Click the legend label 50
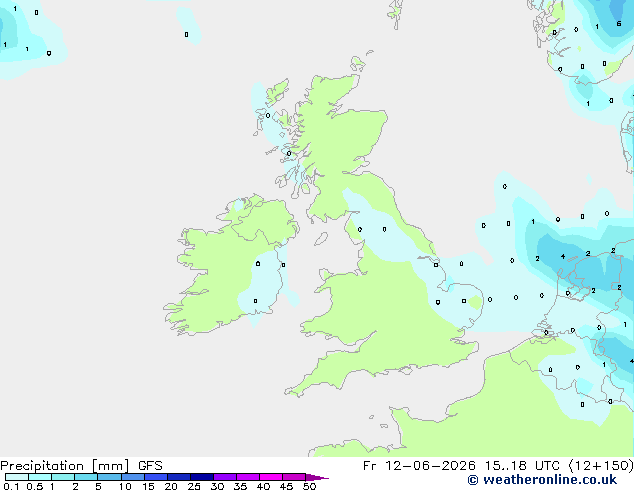The image size is (634, 490). coord(309,486)
